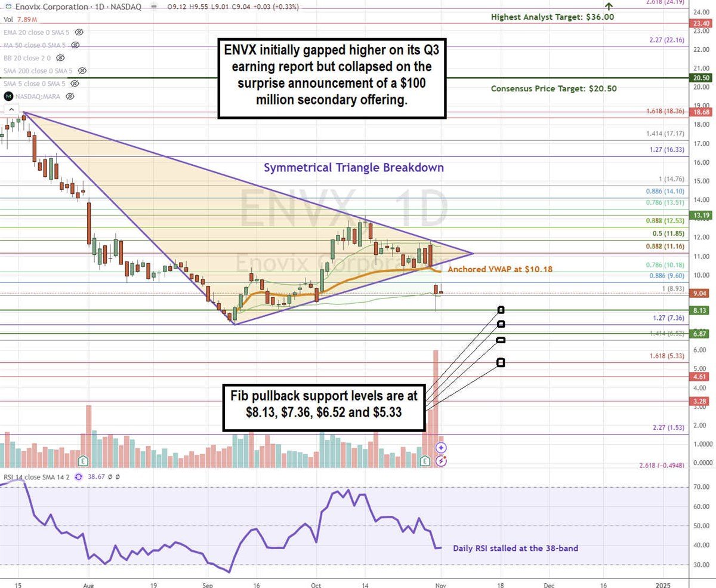Click the '0.786 (10.18)' Fib level label

coord(665,264)
